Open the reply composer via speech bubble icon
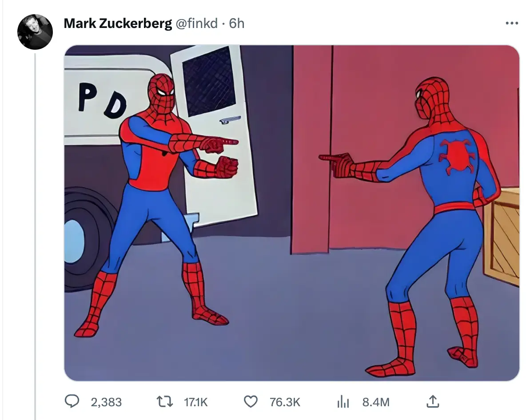This screenshot has width=526, height=420. click(72, 401)
